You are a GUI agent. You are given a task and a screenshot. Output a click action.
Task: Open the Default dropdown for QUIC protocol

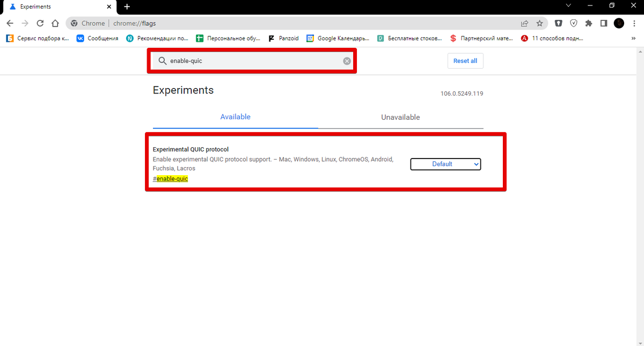tap(445, 164)
